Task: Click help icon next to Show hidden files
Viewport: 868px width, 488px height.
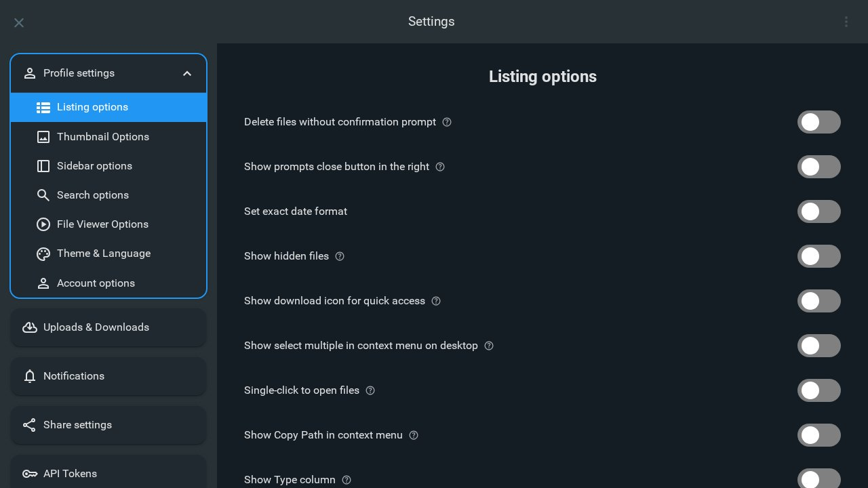Action: tap(340, 256)
